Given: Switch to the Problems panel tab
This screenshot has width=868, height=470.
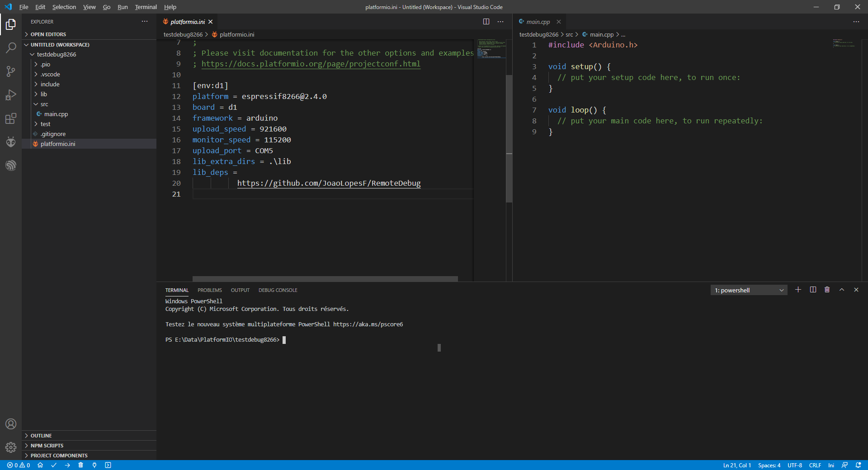Looking at the screenshot, I should 210,290.
